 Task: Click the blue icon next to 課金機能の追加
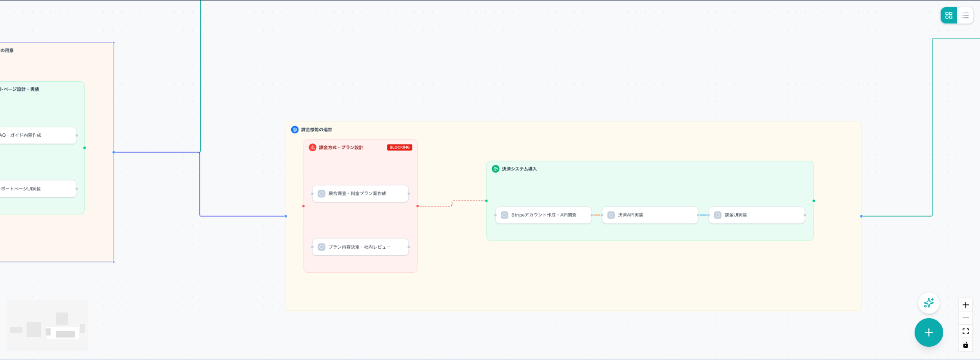(x=295, y=130)
